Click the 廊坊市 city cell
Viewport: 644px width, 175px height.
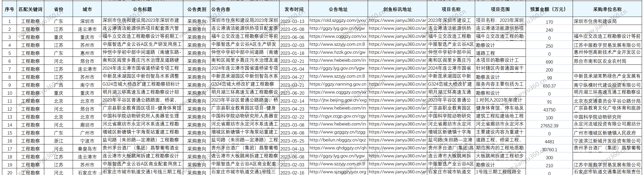point(87,125)
